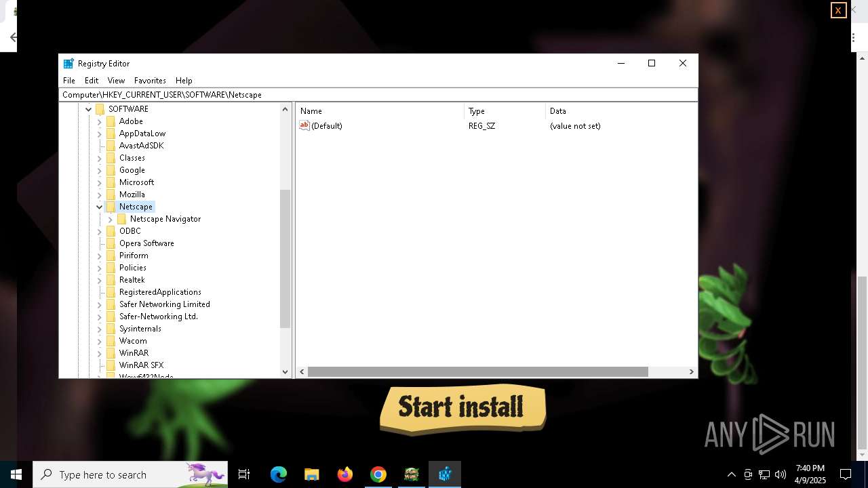Click the tree pane vertical scrollbar thumb
The height and width of the screenshot is (488, 868).
tap(285, 259)
